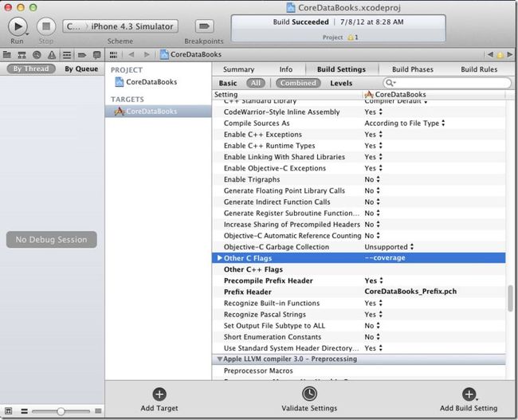Viewport: 518px width, 420px height.
Task: Click the CoreDataBooks_Prefix.pch value
Action: click(410, 292)
